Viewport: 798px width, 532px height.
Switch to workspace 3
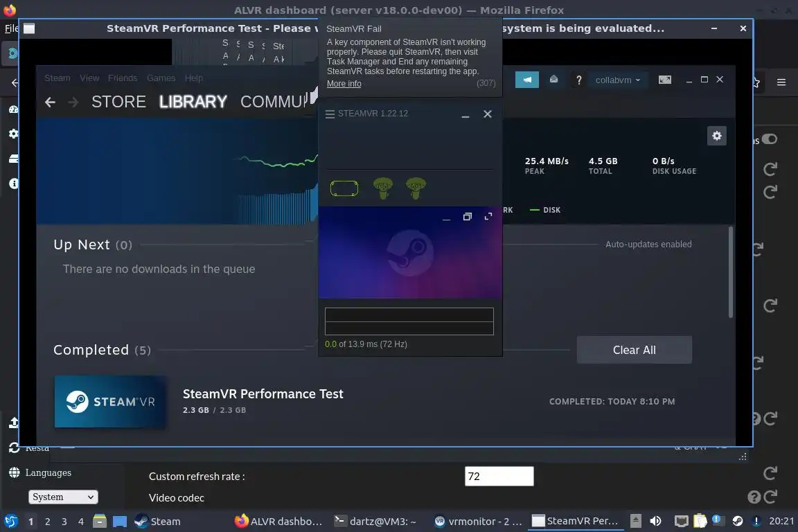tap(64, 522)
